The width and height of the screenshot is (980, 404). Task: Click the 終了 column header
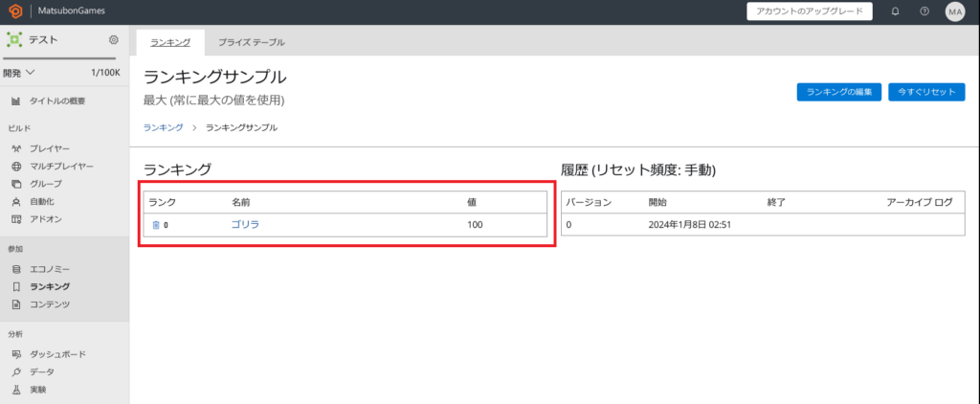point(776,202)
